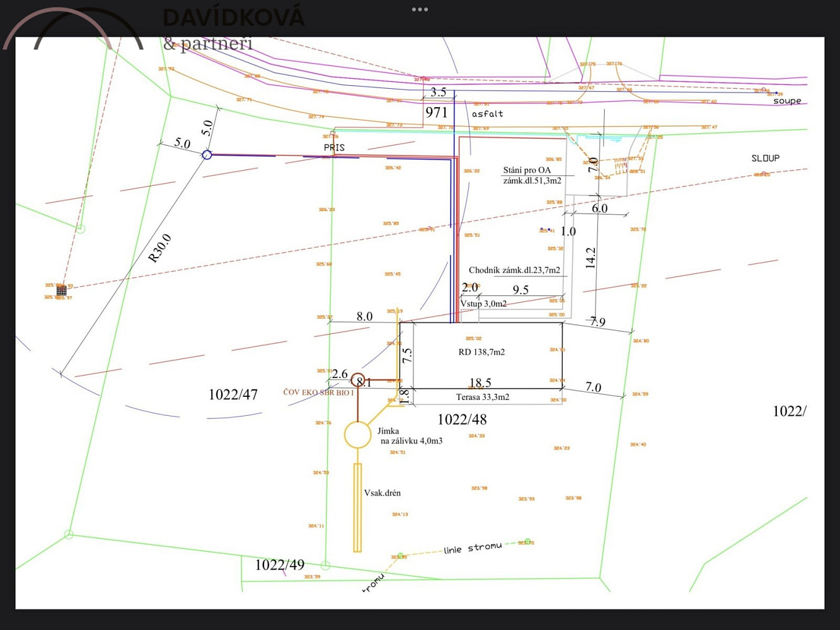Click the Stání pro OA parking label
Screen dimensions: 840x630
pyautogui.click(x=527, y=170)
